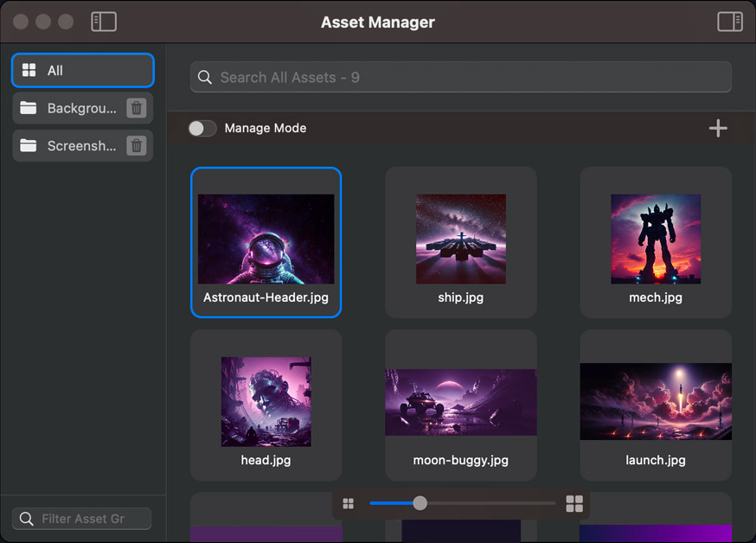The width and height of the screenshot is (756, 543).
Task: Select the launch.jpg thumbnail
Action: point(655,402)
